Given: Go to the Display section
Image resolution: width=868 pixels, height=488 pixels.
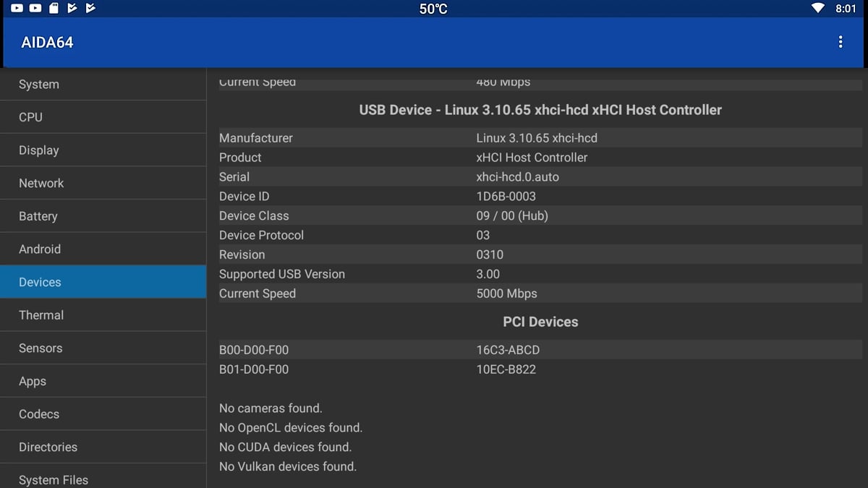Looking at the screenshot, I should tap(103, 150).
